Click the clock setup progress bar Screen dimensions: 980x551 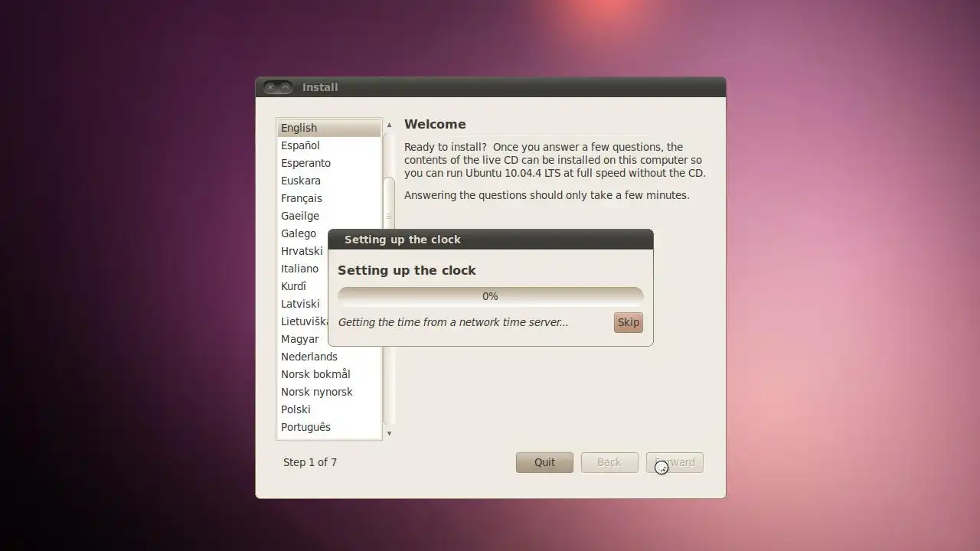click(490, 296)
